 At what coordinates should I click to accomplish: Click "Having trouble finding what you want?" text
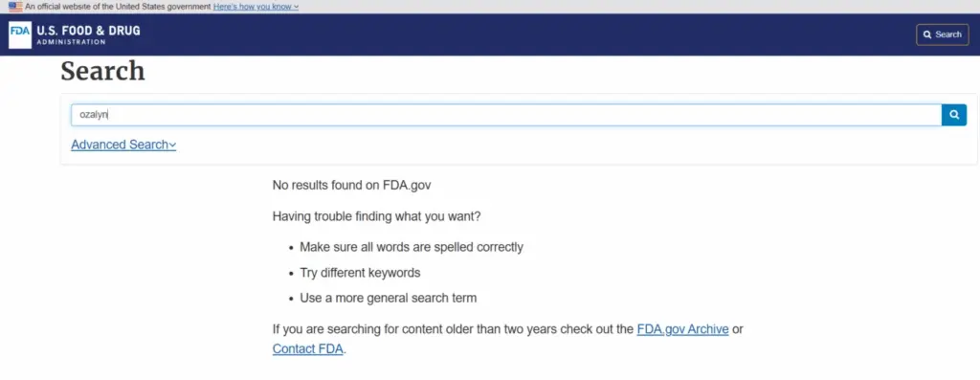[377, 217]
